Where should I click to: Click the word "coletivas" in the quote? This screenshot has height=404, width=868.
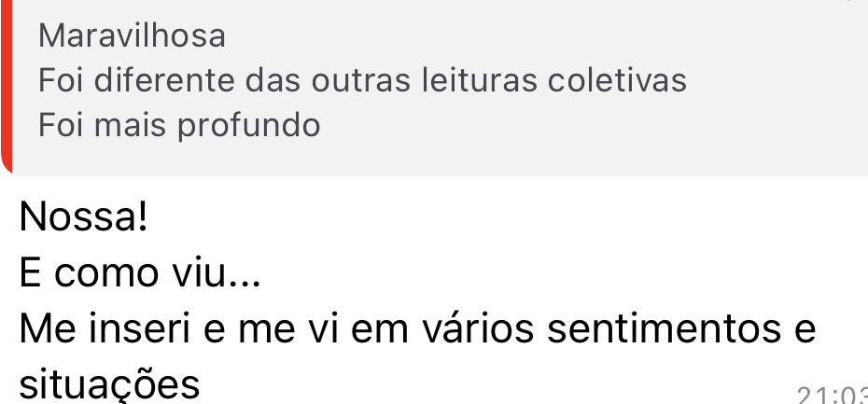617,81
